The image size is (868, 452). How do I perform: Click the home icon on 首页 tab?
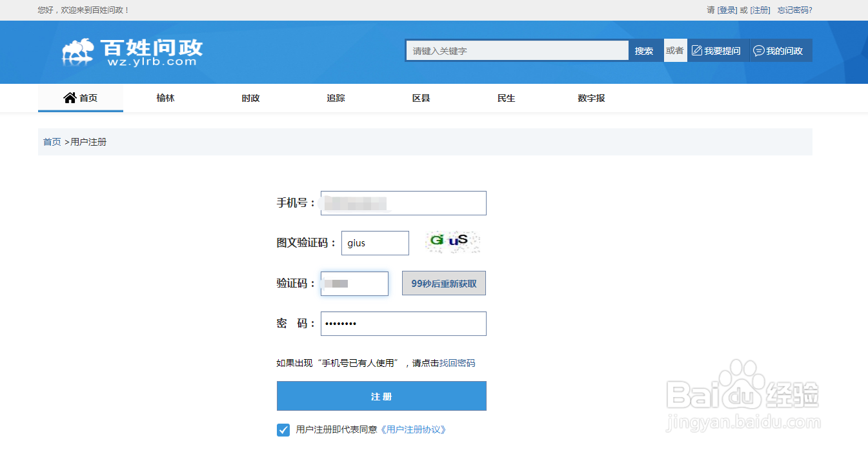[70, 97]
